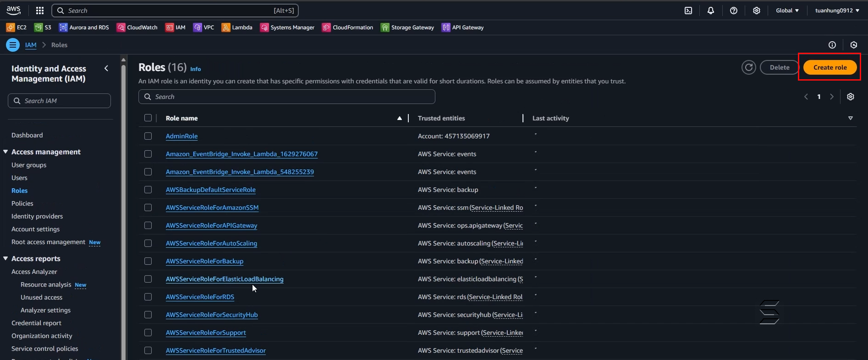Collapse the Access management section
The image size is (868, 360).
pos(5,152)
